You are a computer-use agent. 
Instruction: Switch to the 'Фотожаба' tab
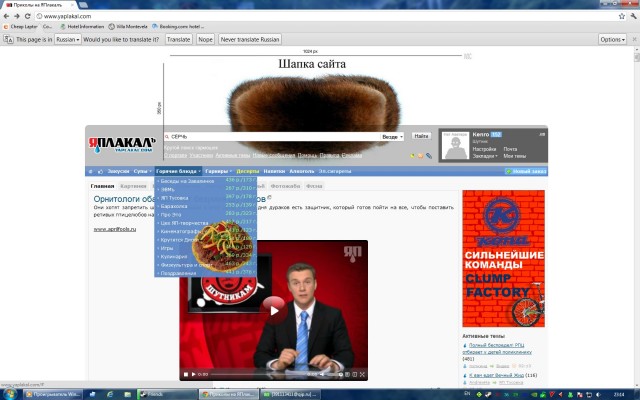[x=285, y=186]
